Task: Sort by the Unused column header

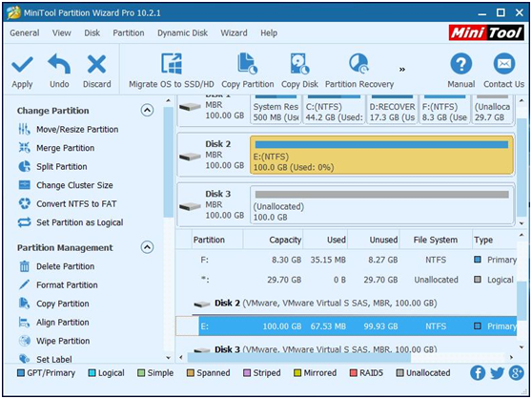Action: click(374, 240)
